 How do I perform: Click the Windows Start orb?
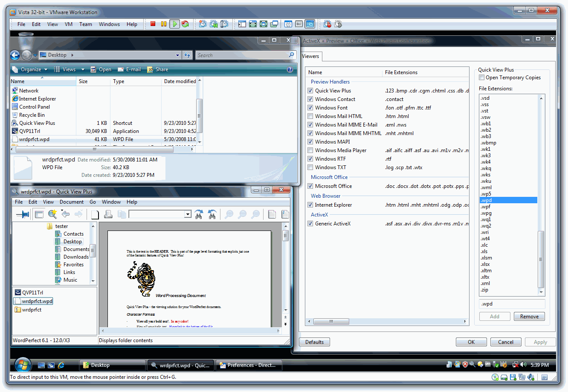pyautogui.click(x=23, y=365)
